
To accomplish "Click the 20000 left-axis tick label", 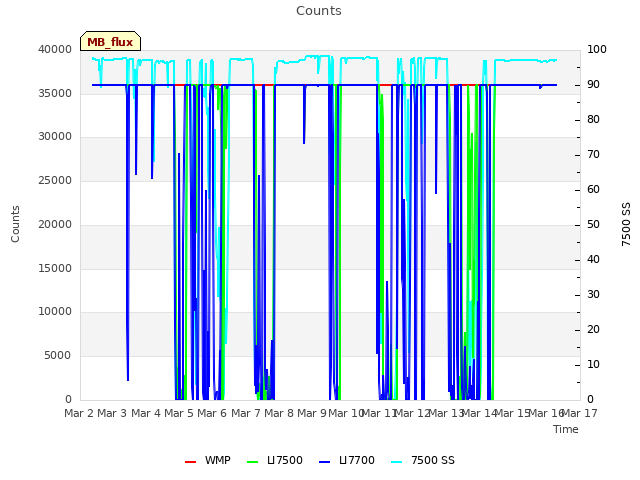I will click(55, 224).
